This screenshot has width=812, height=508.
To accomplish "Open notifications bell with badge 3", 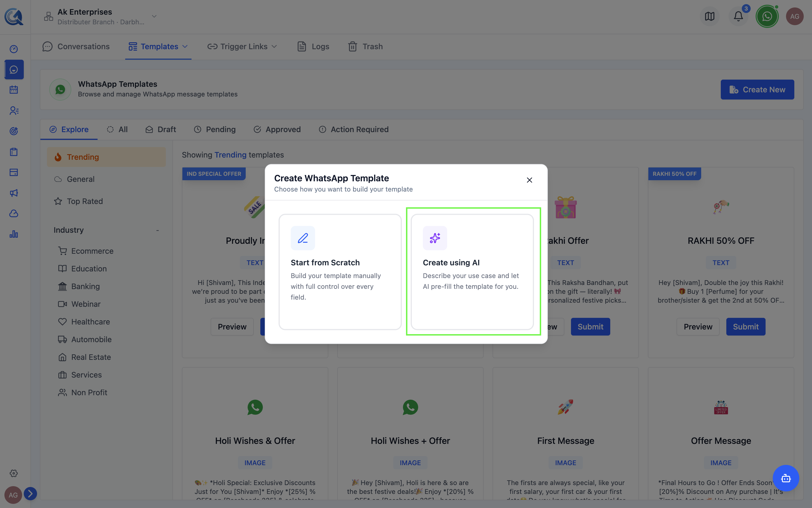I will tap(738, 16).
